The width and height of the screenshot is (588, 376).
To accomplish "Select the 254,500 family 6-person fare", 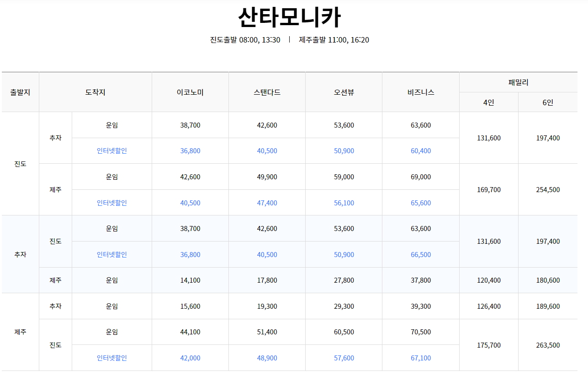I will click(x=548, y=190).
